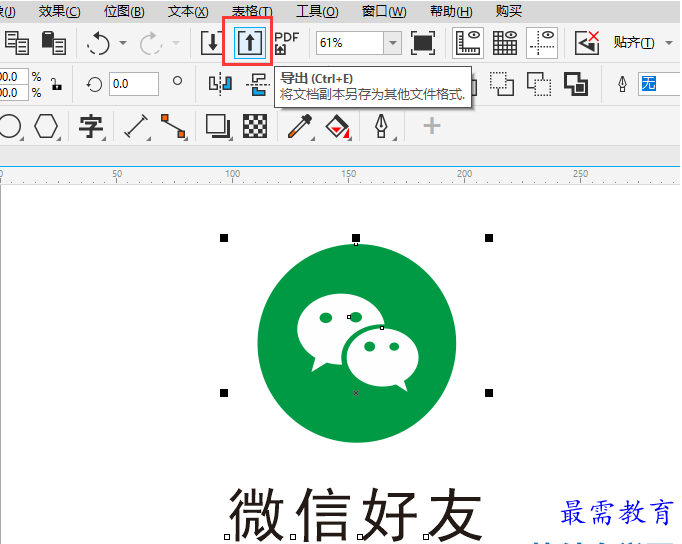Viewport: 682px width, 544px height.
Task: Click the Trim shapes icon with dotted square
Action: click(x=501, y=84)
